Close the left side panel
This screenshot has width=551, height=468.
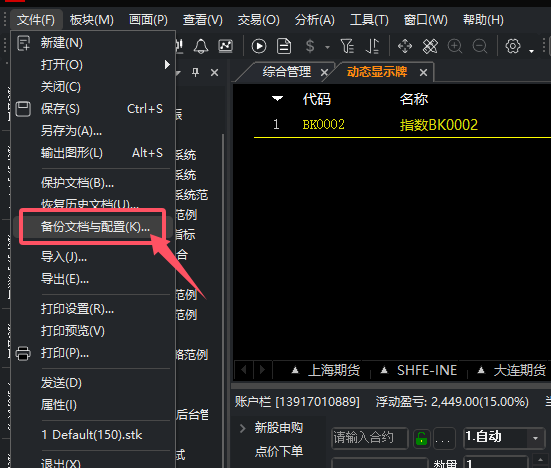click(x=214, y=72)
